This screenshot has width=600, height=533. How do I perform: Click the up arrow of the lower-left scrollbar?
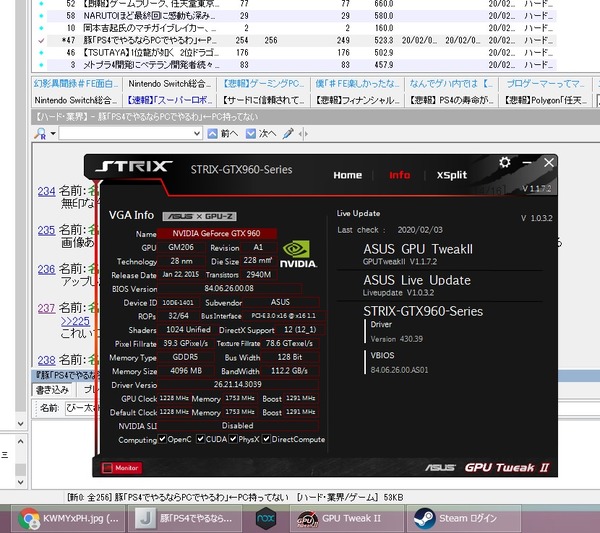[x=21, y=441]
